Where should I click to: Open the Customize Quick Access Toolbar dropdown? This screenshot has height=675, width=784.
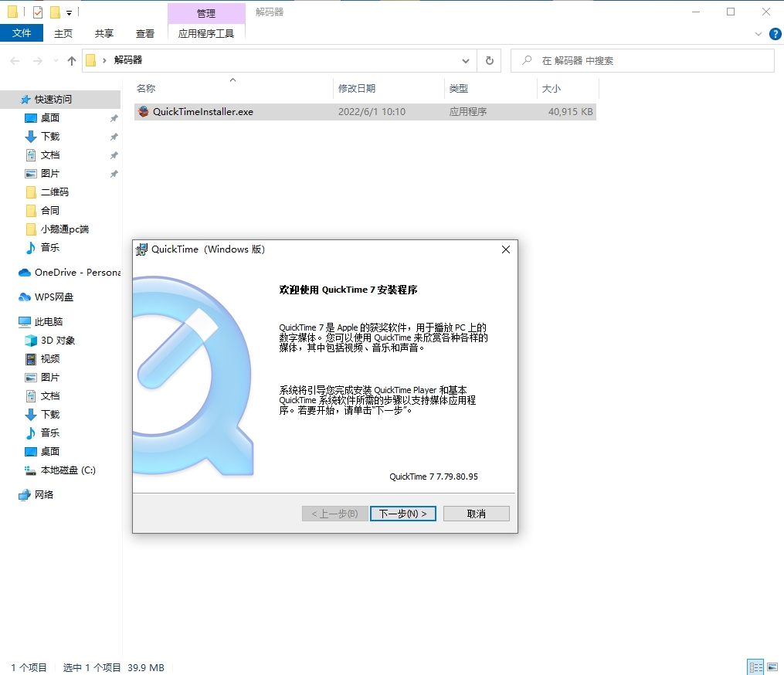pyautogui.click(x=69, y=13)
